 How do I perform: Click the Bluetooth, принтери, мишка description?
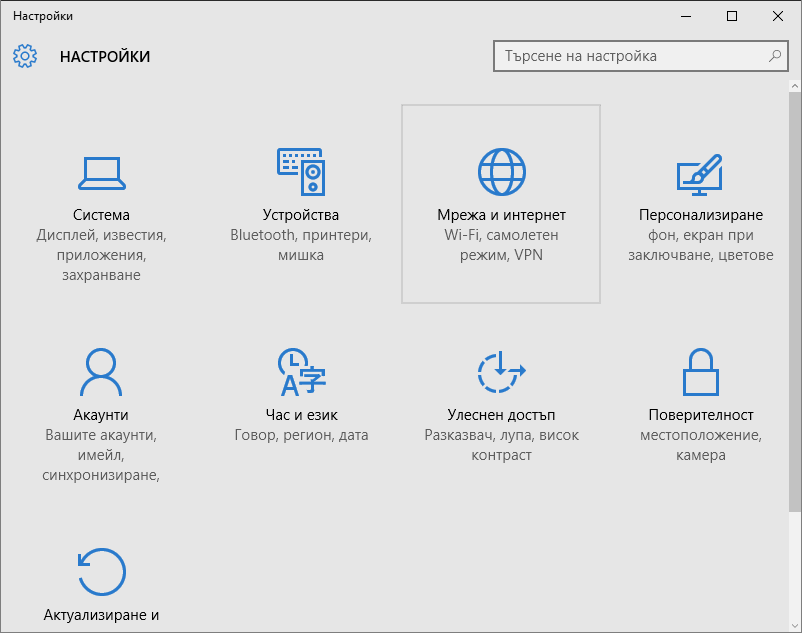[301, 245]
